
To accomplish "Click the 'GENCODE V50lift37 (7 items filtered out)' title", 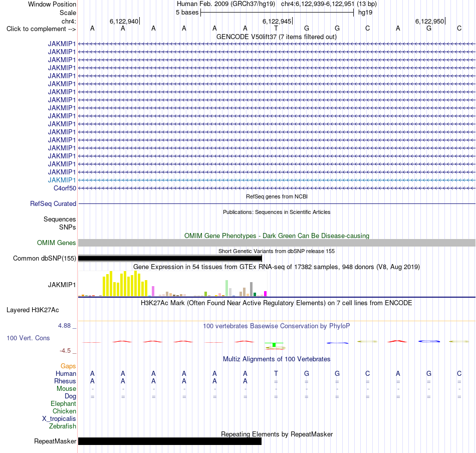I will [277, 37].
